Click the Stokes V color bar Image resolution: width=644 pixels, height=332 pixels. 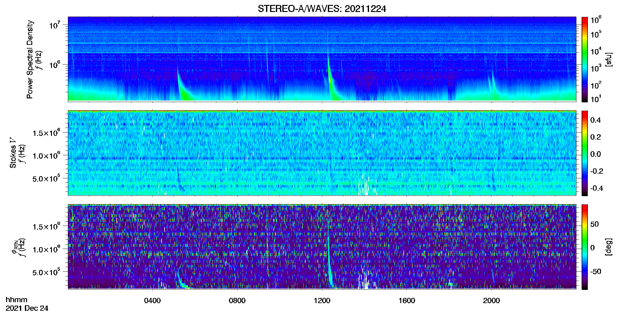coord(584,153)
